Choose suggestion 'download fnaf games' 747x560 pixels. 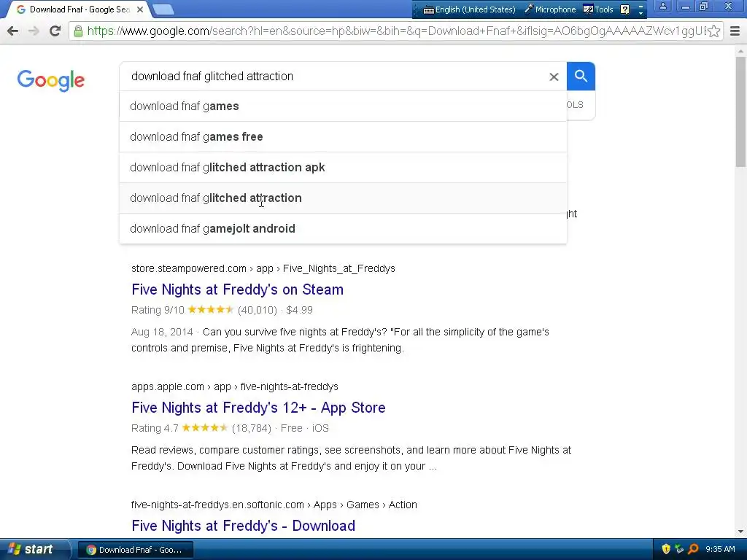click(343, 106)
